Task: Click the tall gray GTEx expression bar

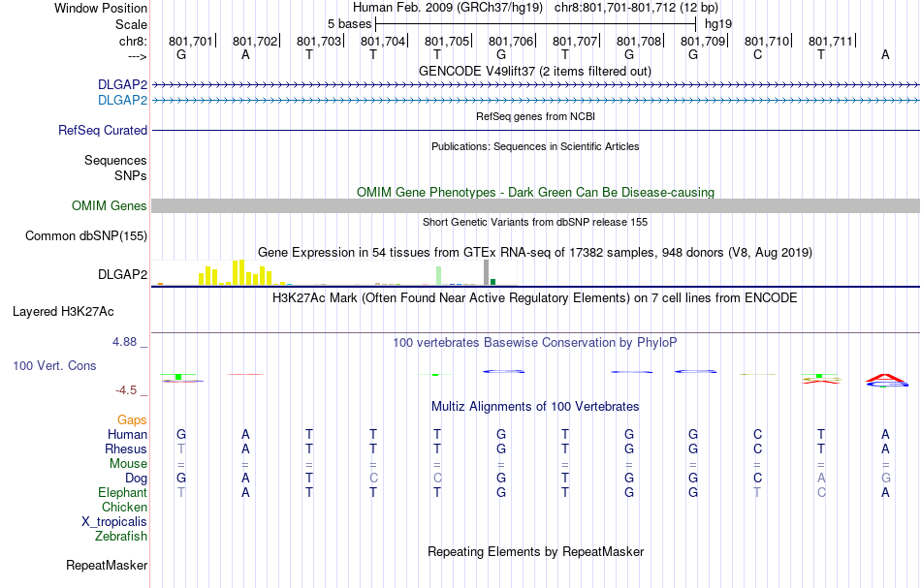Action: [x=487, y=272]
